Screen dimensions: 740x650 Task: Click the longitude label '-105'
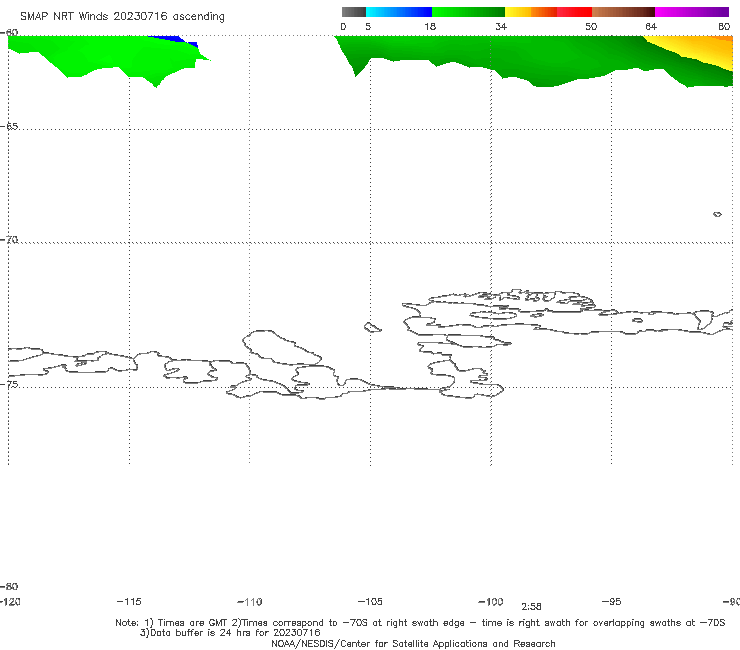pos(370,601)
